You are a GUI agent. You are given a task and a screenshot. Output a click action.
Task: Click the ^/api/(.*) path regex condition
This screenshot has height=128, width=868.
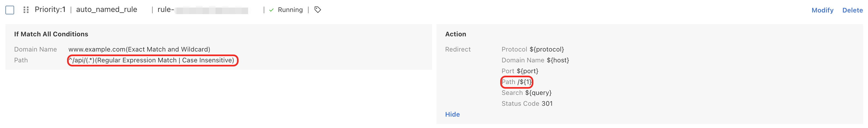tap(151, 60)
